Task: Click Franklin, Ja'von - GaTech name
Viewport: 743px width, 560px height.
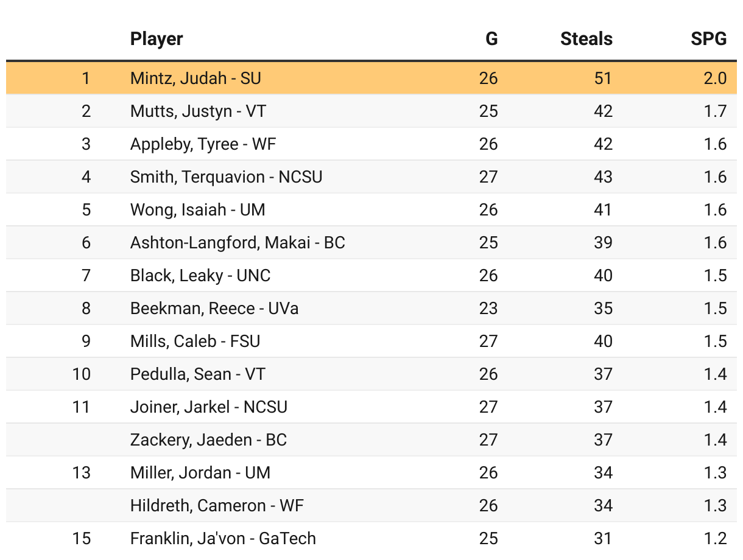Action: click(223, 538)
